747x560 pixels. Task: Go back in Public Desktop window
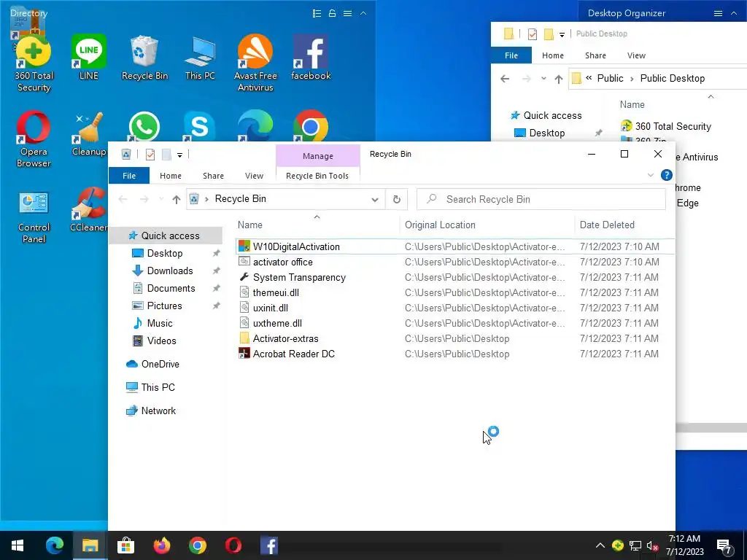tap(505, 79)
